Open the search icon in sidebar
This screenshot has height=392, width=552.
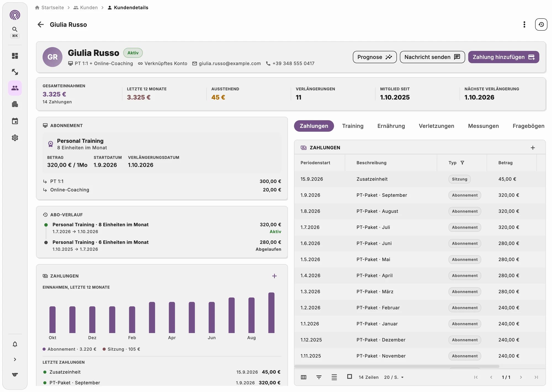(15, 29)
